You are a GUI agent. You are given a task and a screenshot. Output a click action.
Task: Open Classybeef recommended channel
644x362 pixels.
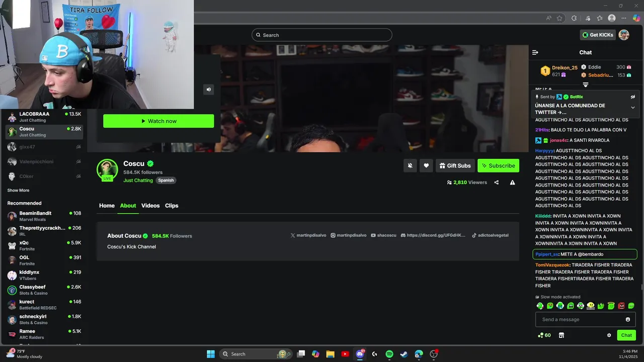click(x=44, y=290)
